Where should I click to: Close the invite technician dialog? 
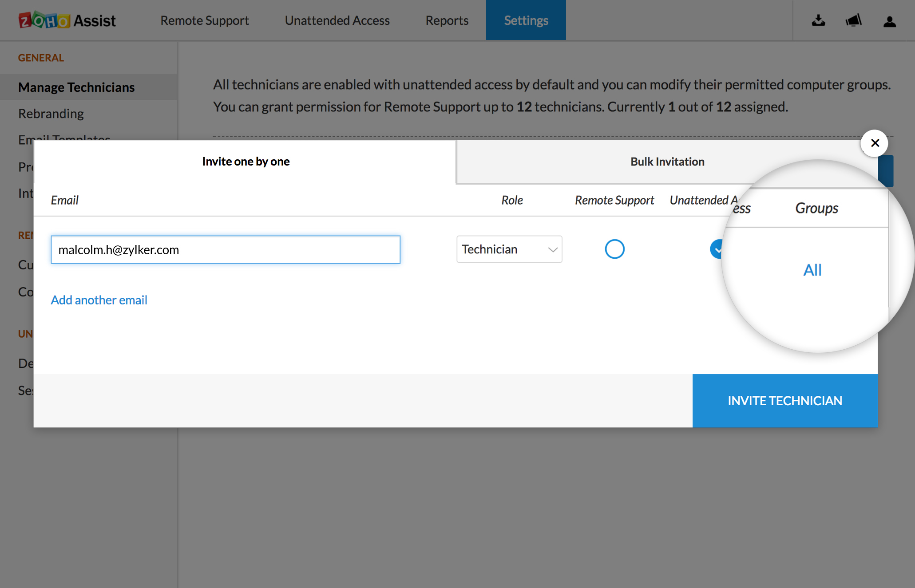click(x=874, y=143)
